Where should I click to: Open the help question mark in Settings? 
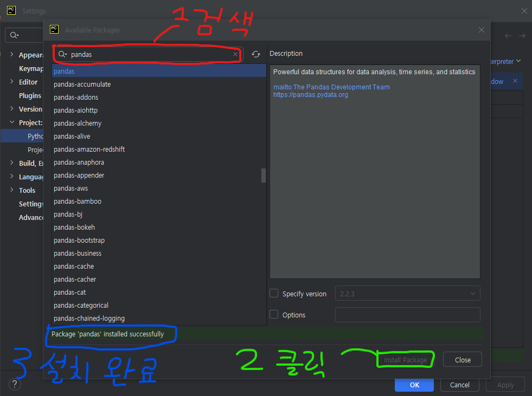15,385
